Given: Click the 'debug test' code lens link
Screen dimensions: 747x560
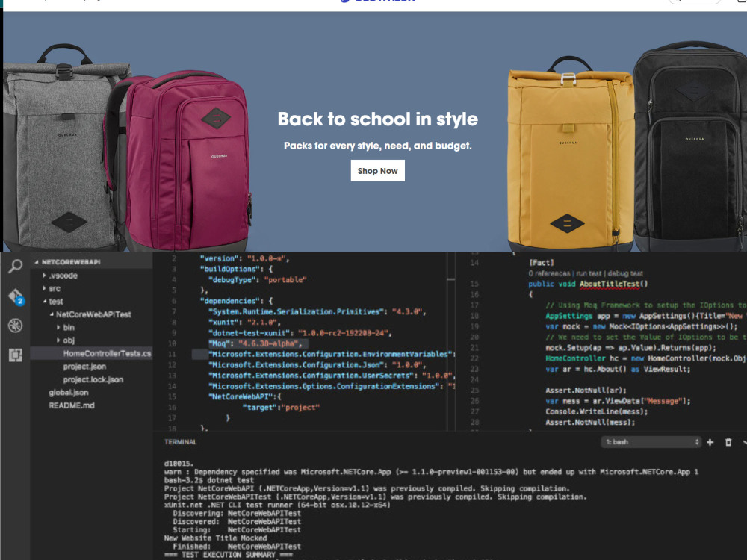Looking at the screenshot, I should (x=625, y=273).
